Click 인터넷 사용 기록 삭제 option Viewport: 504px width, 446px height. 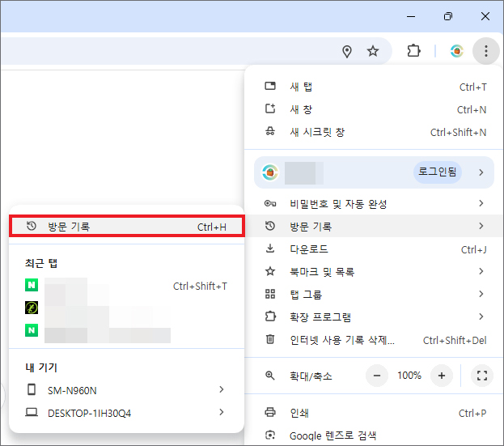341,340
